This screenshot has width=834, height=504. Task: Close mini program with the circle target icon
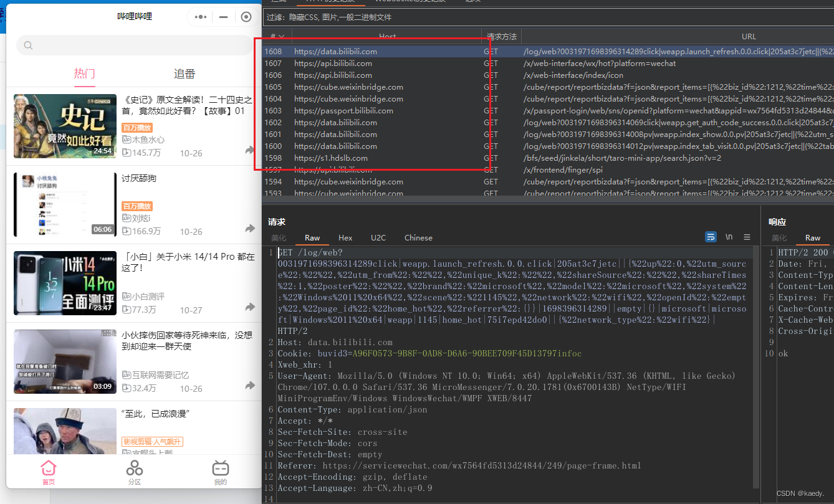pyautogui.click(x=246, y=17)
